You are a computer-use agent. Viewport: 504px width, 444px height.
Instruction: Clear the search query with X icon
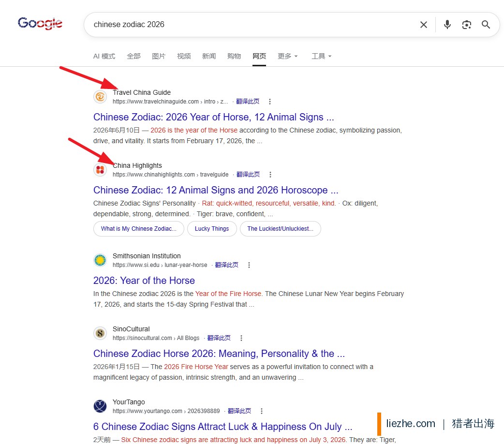tap(424, 25)
